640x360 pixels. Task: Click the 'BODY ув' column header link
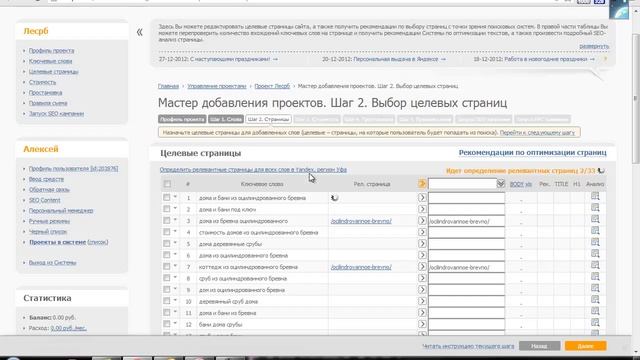pyautogui.click(x=520, y=184)
